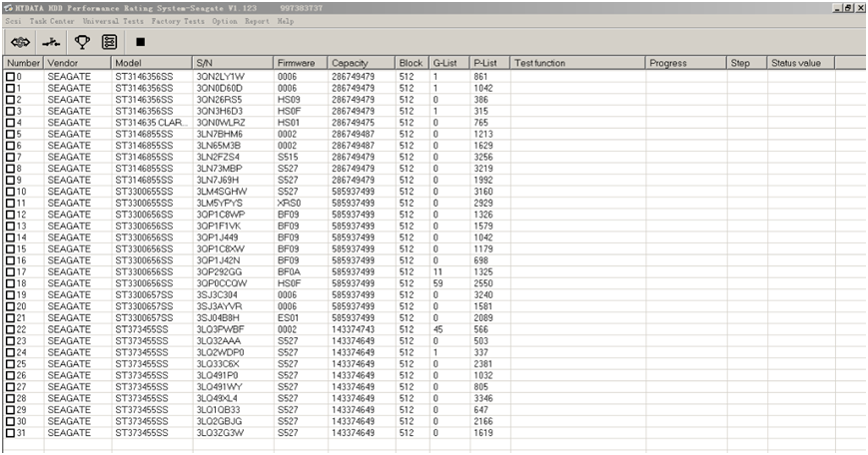This screenshot has height=455, width=868.
Task: Check the box for drive number 31
Action: pos(10,433)
